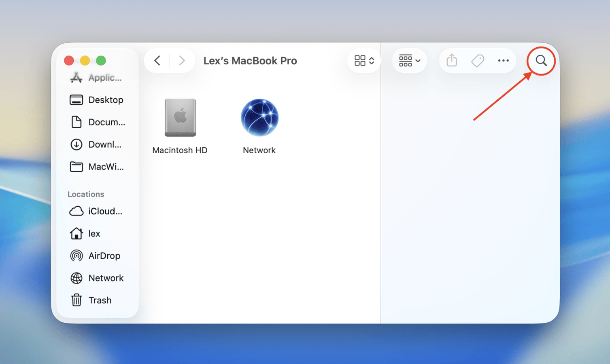This screenshot has height=364, width=610.
Task: Open the view options dropdown with grid icon
Action: (363, 60)
